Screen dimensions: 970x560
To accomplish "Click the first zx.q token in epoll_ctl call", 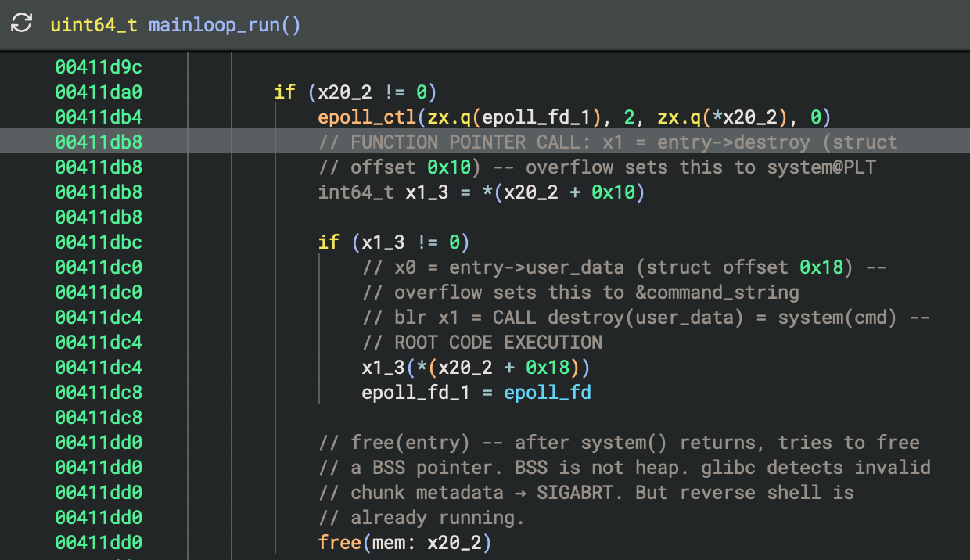I will point(449,117).
